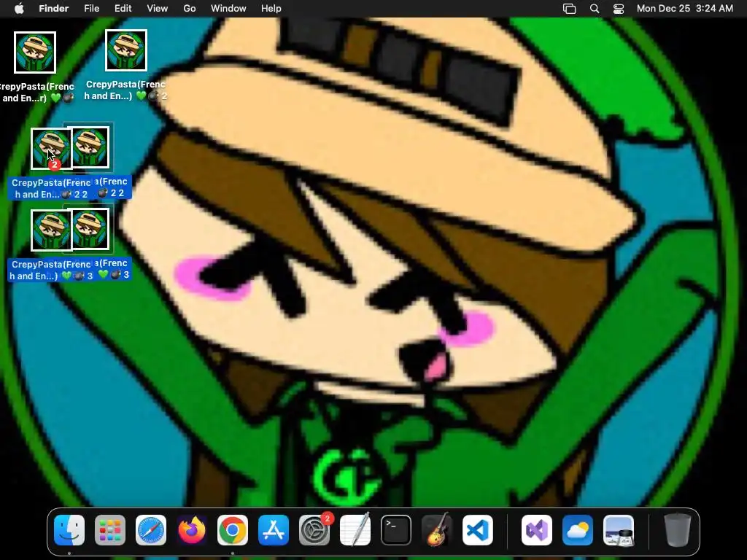
Task: Open Spotlight search magnifier
Action: 595,9
